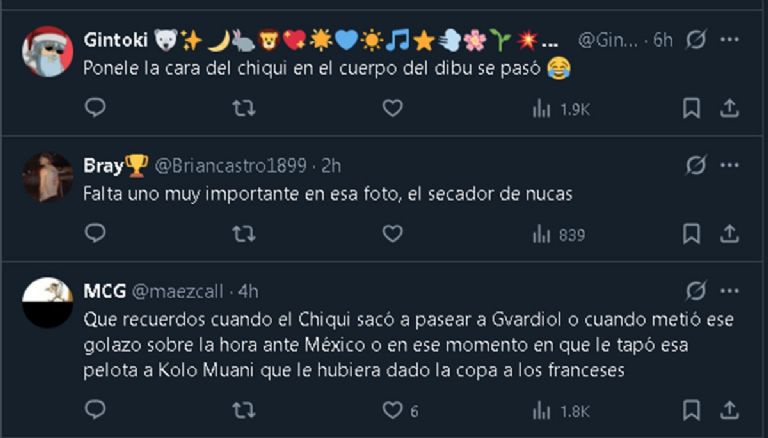Share Gintoki's tweet

(729, 108)
